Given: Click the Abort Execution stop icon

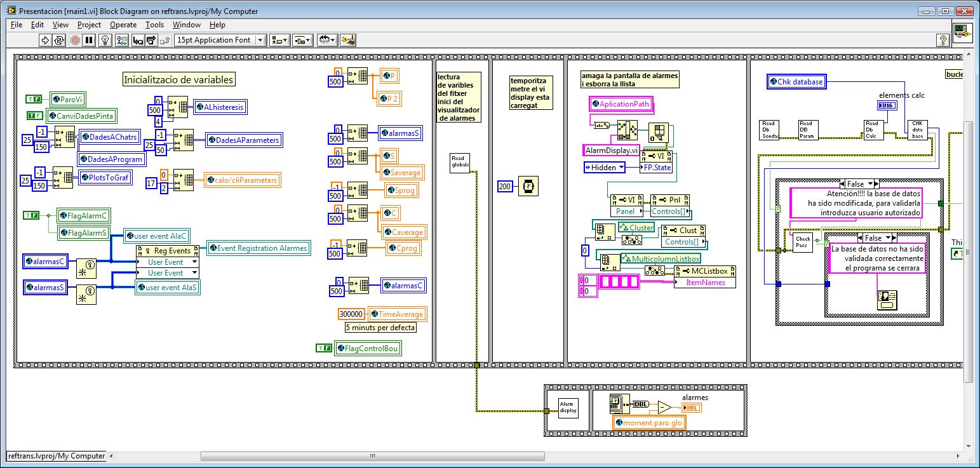Looking at the screenshot, I should pyautogui.click(x=75, y=40).
